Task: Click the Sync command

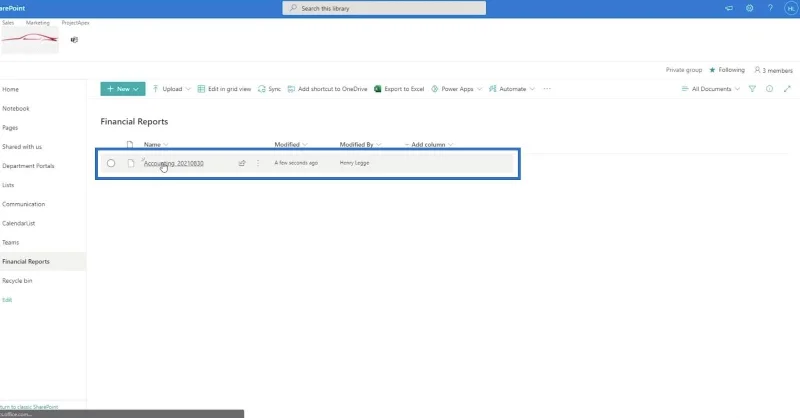Action: coord(269,89)
